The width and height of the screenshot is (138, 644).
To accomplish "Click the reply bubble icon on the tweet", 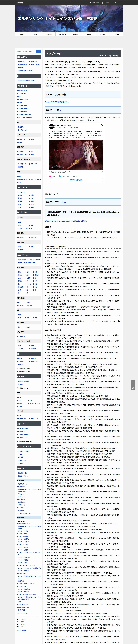I will point(60,176).
